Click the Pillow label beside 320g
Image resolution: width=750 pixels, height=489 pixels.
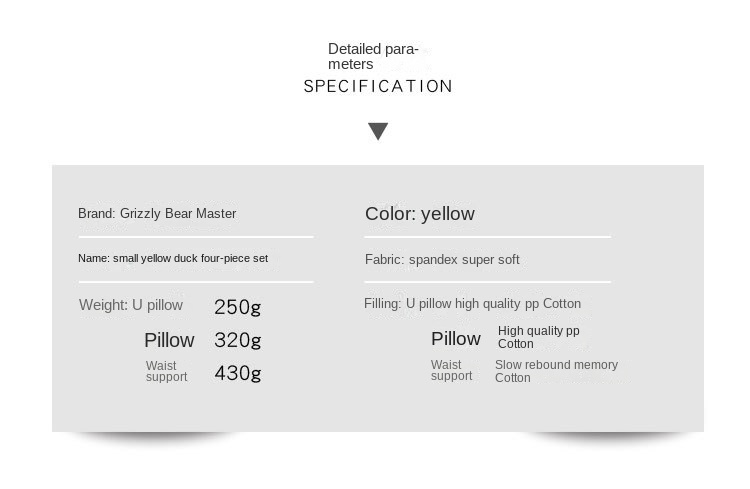click(169, 340)
